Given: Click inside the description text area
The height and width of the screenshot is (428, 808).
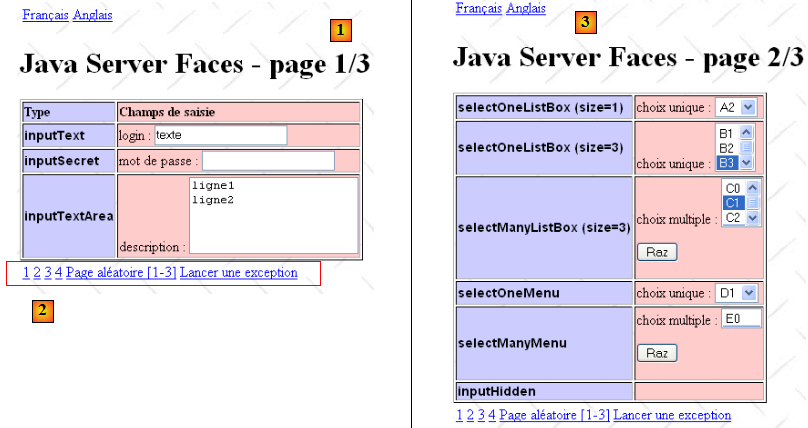Looking at the screenshot, I should [x=272, y=214].
